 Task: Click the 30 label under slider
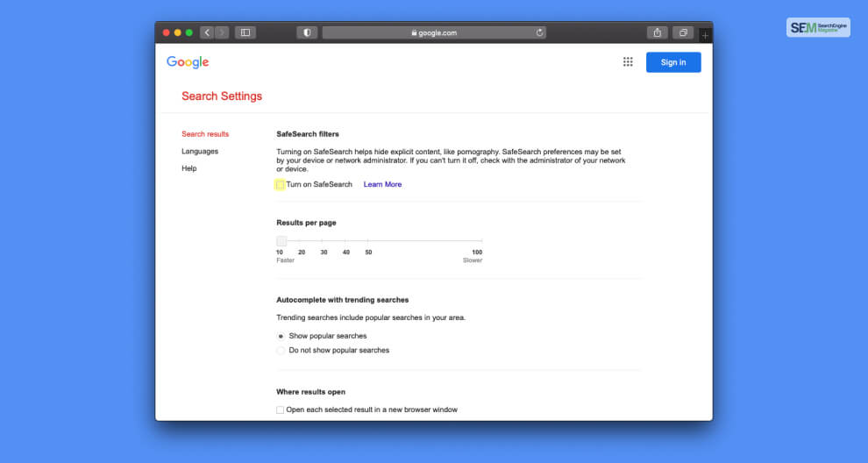point(324,252)
